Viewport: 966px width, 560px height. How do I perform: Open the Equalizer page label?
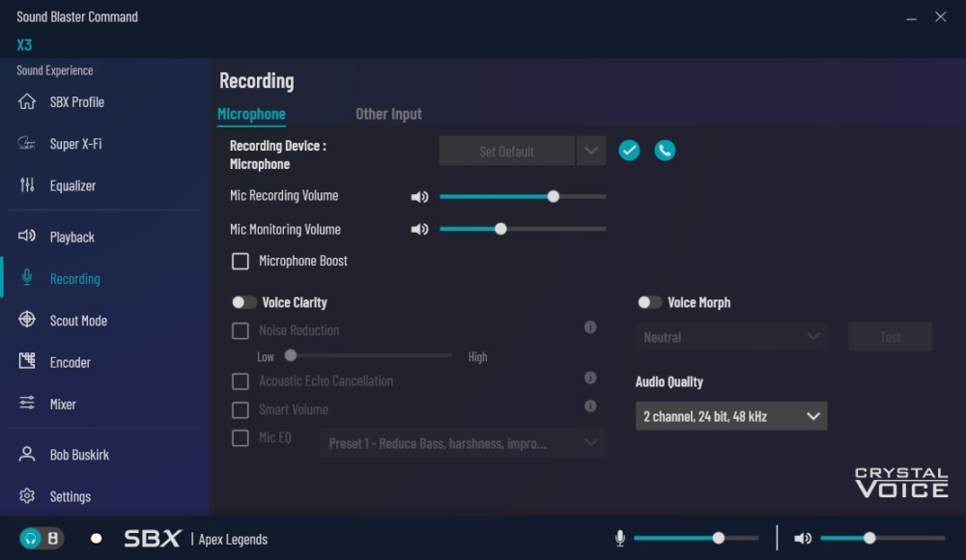pyautogui.click(x=72, y=185)
